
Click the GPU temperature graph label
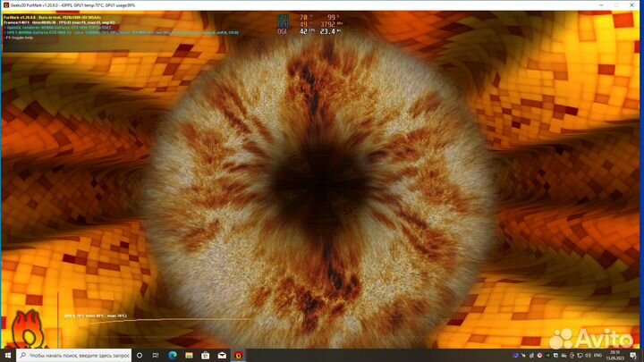coord(96,316)
